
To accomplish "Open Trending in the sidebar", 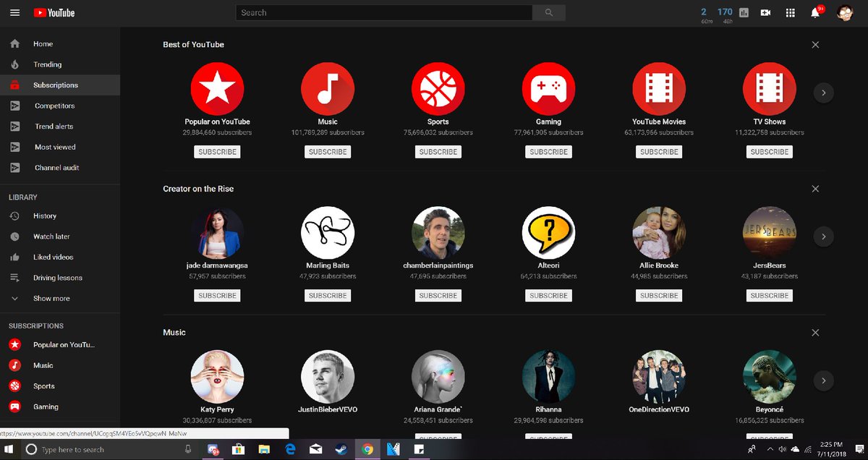I will (59, 64).
